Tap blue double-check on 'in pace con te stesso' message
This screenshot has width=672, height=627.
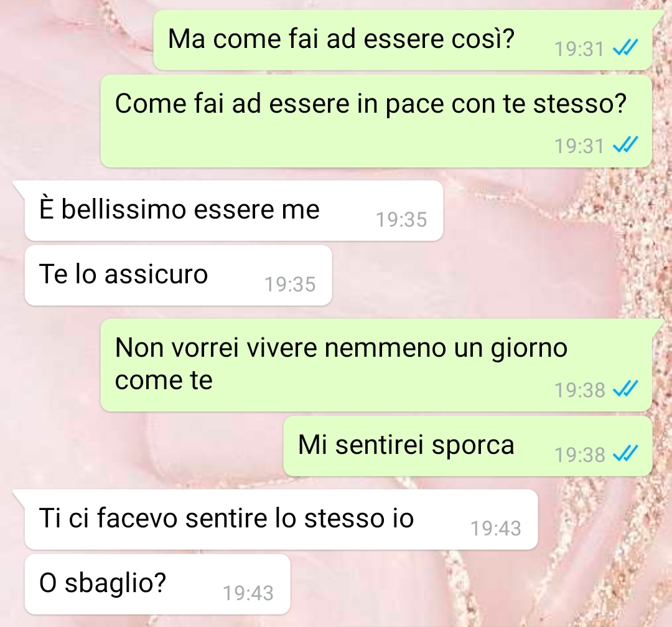626,145
